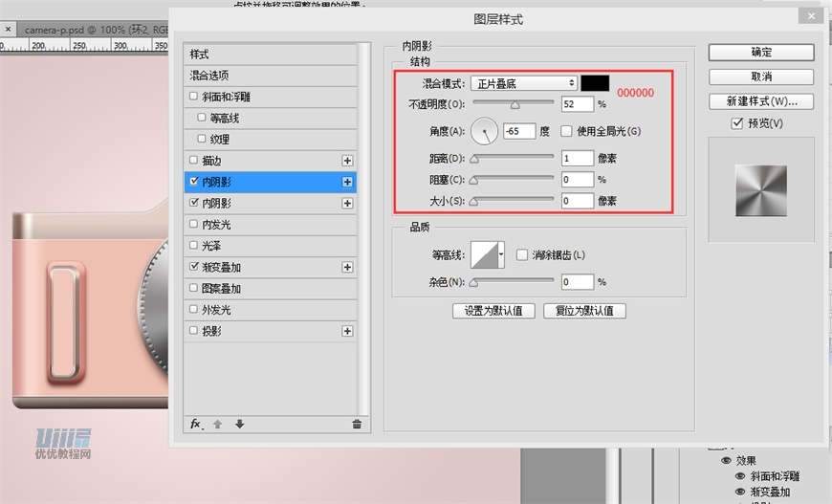
Task: Select 外发光 row label
Action: (216, 310)
